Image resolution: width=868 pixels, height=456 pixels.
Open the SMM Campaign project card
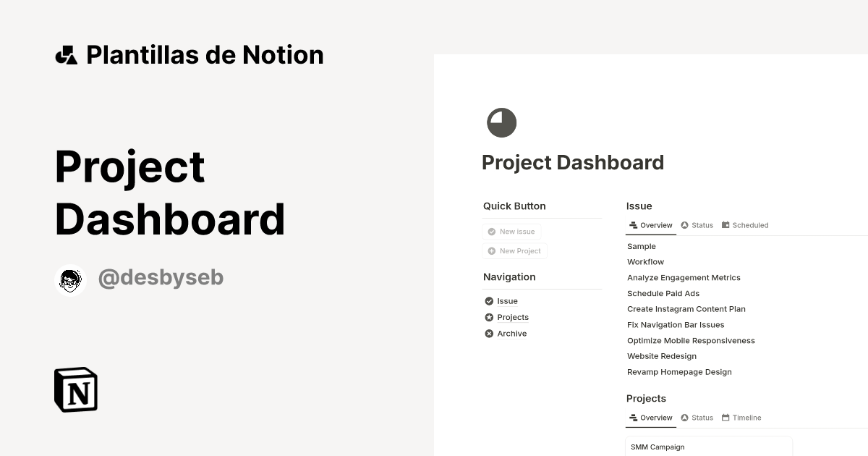(658, 447)
